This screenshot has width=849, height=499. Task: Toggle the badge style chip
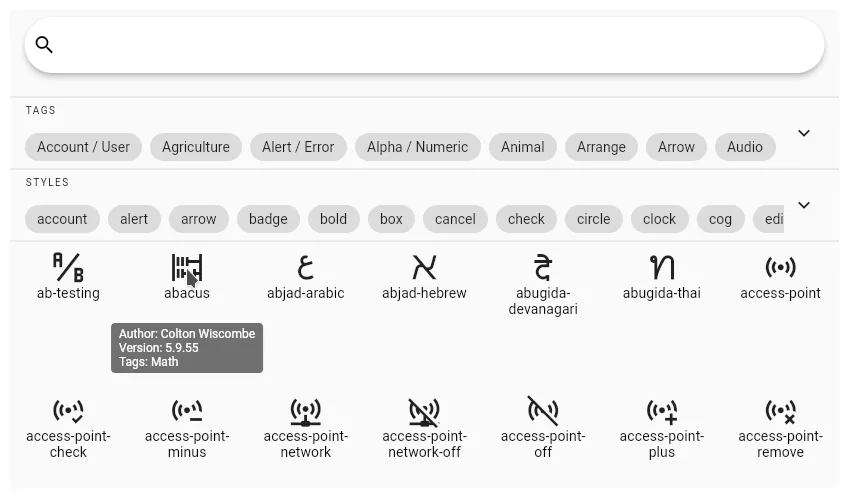click(268, 219)
